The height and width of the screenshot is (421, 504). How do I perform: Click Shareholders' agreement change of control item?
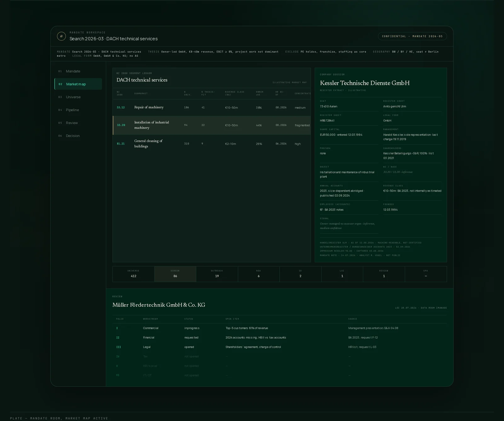253,347
